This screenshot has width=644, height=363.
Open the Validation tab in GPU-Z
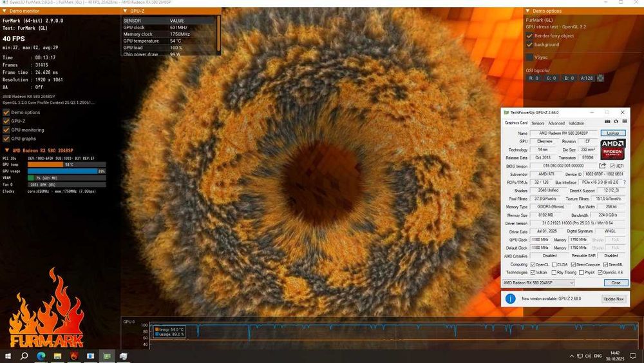[x=576, y=123]
